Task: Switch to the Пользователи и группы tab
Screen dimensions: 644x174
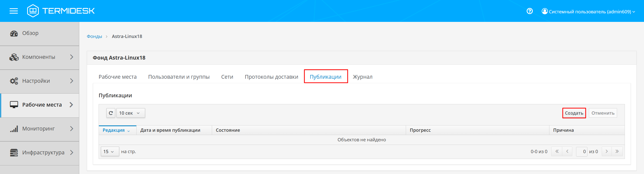Action: [x=179, y=77]
